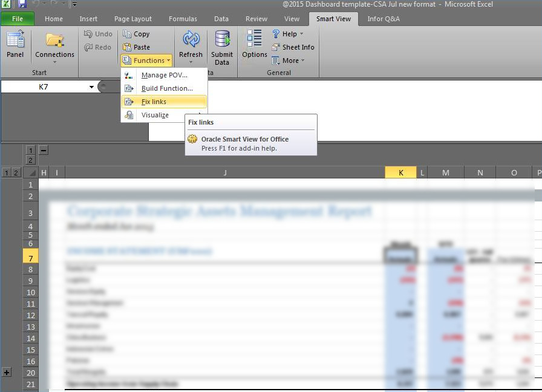Select column I header
The width and height of the screenshot is (542, 392).
click(x=57, y=172)
